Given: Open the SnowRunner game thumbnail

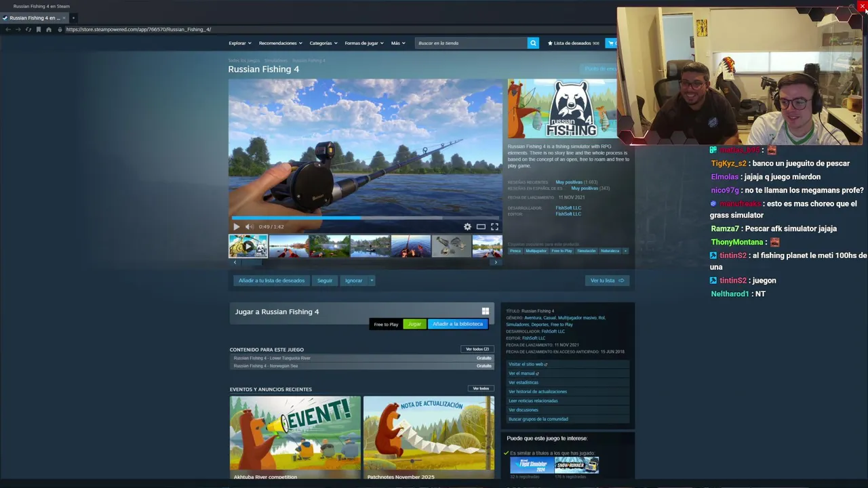Looking at the screenshot, I should (x=576, y=465).
